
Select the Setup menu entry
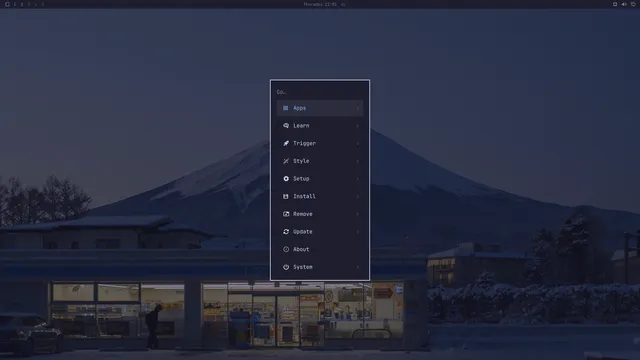(320, 179)
